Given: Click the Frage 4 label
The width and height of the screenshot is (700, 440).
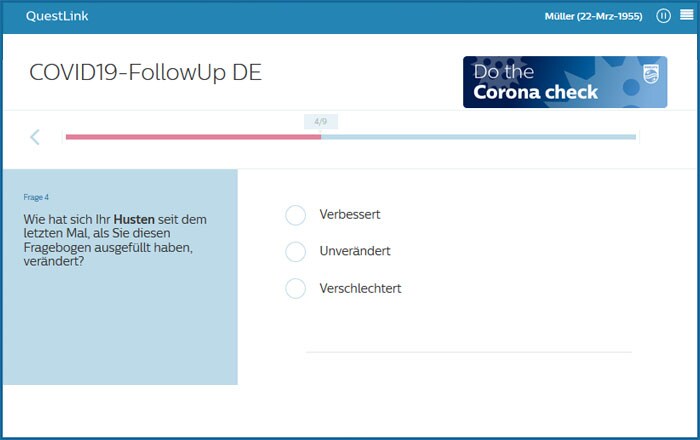Looking at the screenshot, I should click(36, 197).
